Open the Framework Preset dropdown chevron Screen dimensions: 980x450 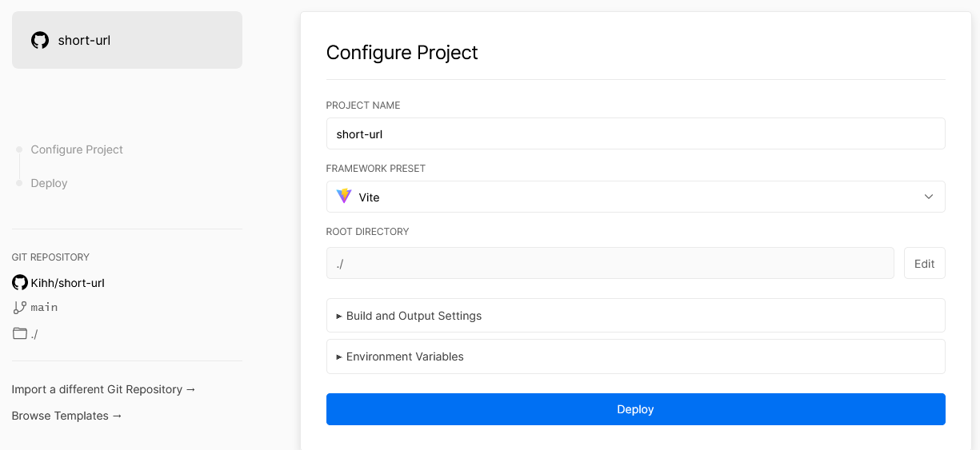click(929, 197)
